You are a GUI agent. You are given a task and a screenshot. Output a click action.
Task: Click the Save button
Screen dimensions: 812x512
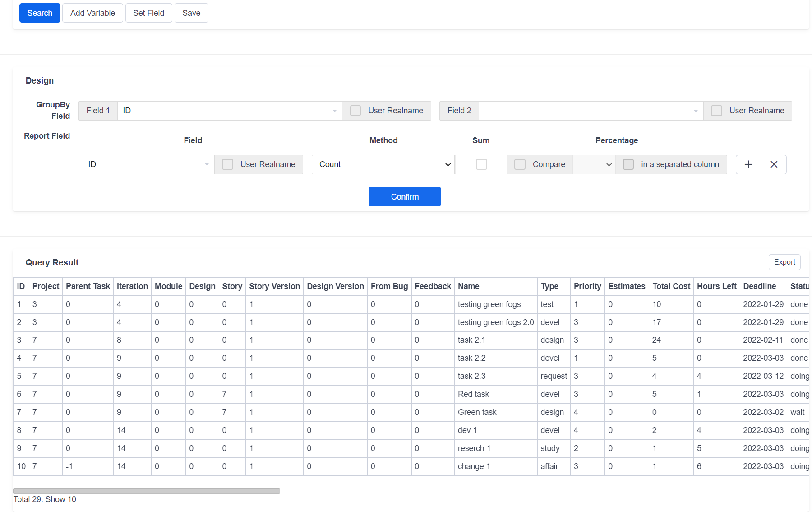[191, 13]
